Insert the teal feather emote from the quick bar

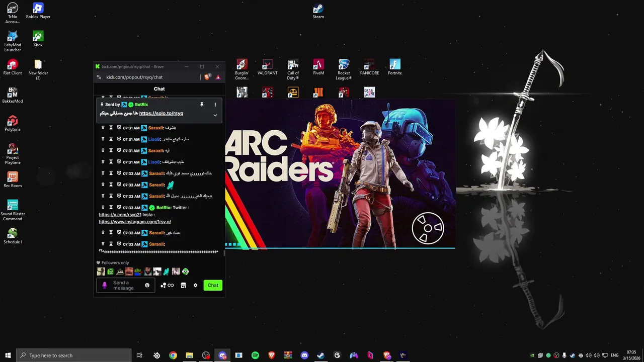coord(166,271)
